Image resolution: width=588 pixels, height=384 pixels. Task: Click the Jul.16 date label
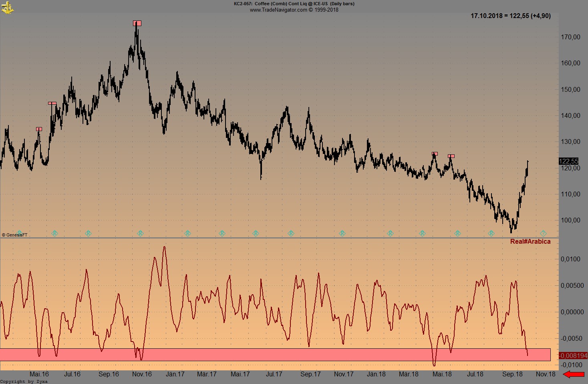(x=72, y=374)
